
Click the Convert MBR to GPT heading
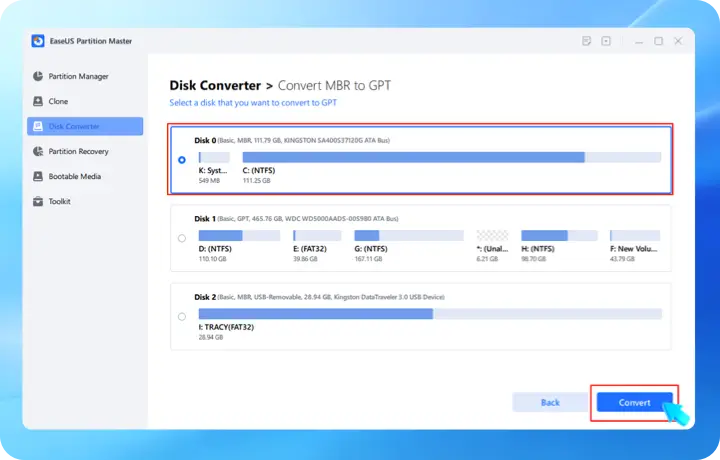(334, 85)
